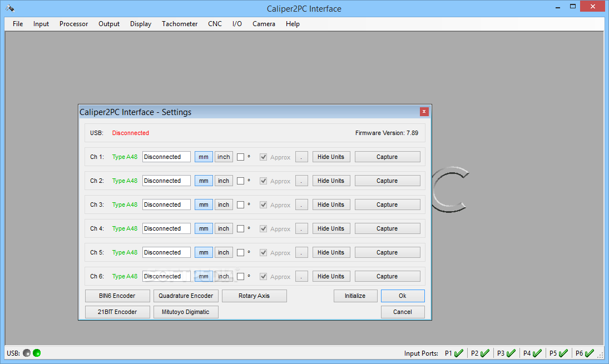Toggle the Ch 5 degree checkbox
This screenshot has height=364, width=609.
coord(241,253)
